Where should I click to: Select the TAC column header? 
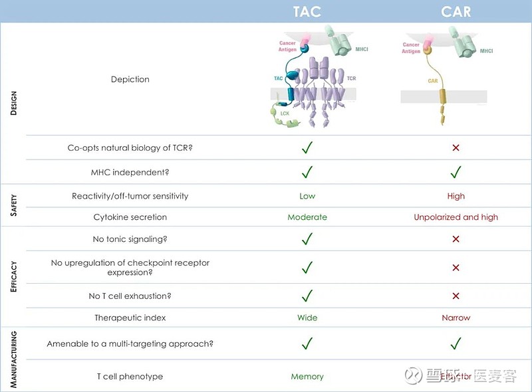tap(307, 11)
